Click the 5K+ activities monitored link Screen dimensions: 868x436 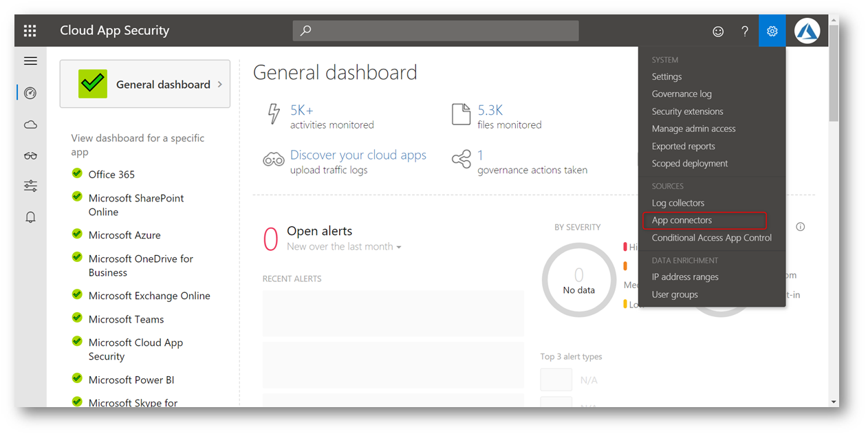[x=301, y=110]
